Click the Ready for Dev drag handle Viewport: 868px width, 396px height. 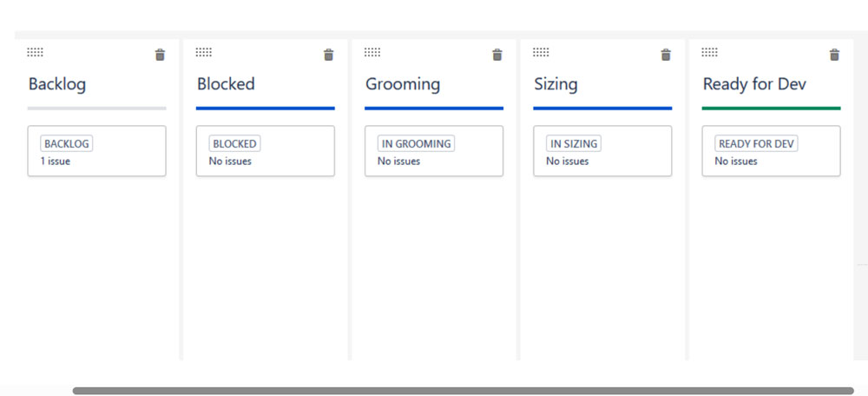pyautogui.click(x=709, y=52)
